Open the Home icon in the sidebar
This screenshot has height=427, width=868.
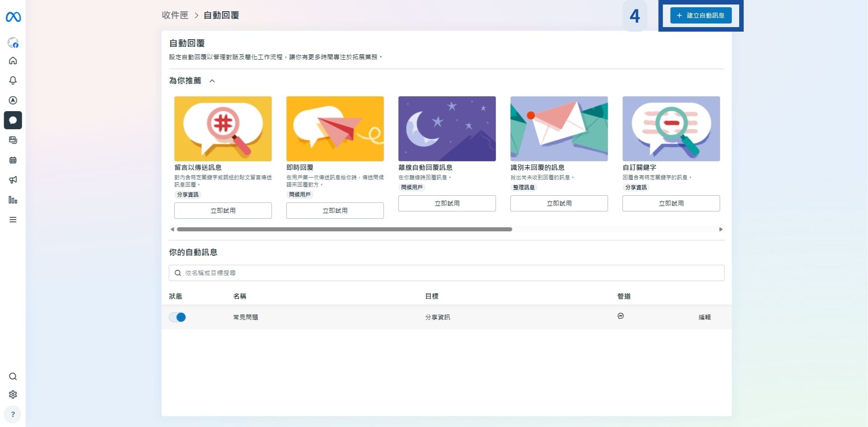coord(13,60)
